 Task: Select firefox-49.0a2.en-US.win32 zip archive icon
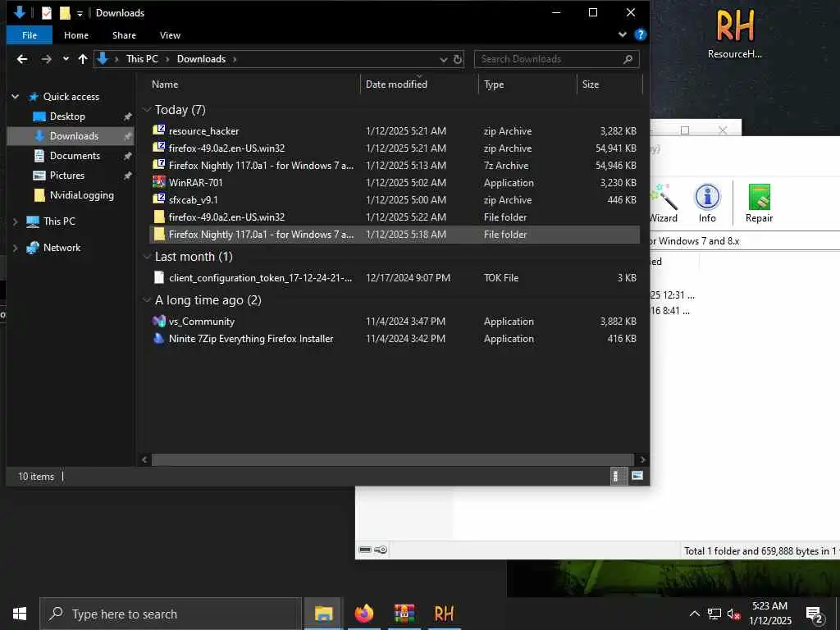tap(158, 148)
